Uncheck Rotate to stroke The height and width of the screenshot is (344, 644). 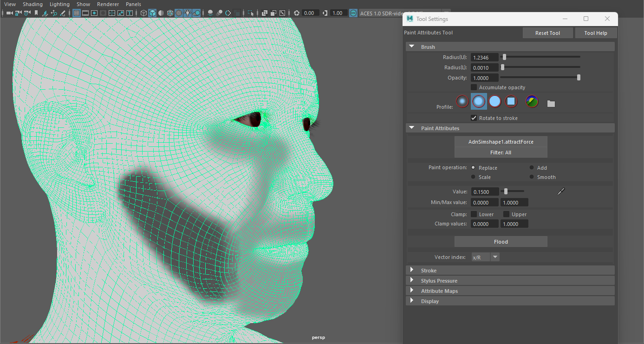tap(474, 118)
